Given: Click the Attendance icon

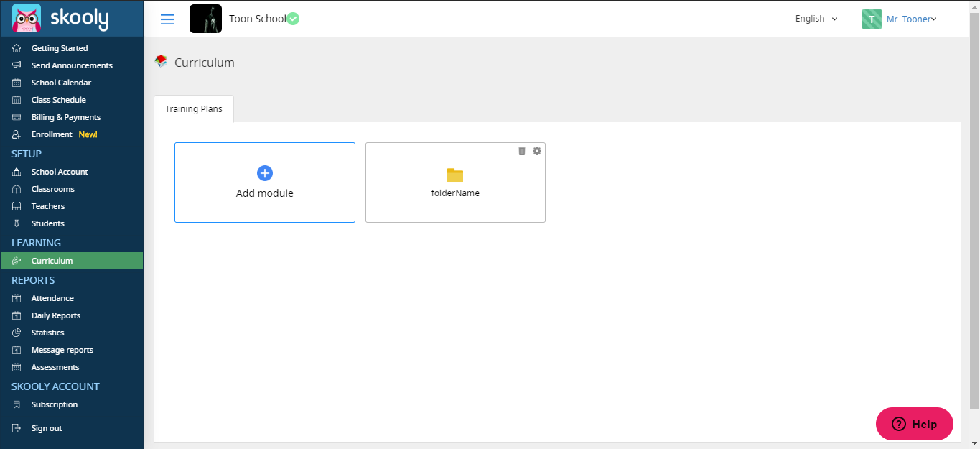Looking at the screenshot, I should coord(17,298).
